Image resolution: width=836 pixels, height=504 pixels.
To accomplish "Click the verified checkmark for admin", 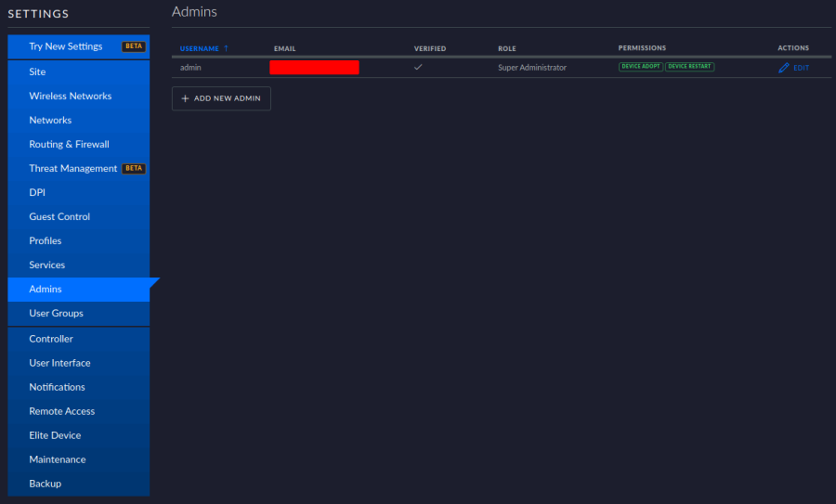I will click(x=418, y=67).
